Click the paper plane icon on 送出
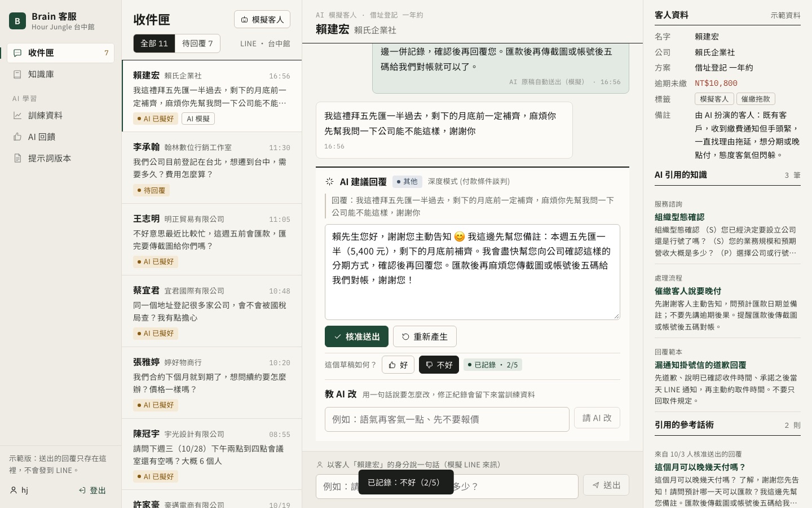 pos(595,485)
